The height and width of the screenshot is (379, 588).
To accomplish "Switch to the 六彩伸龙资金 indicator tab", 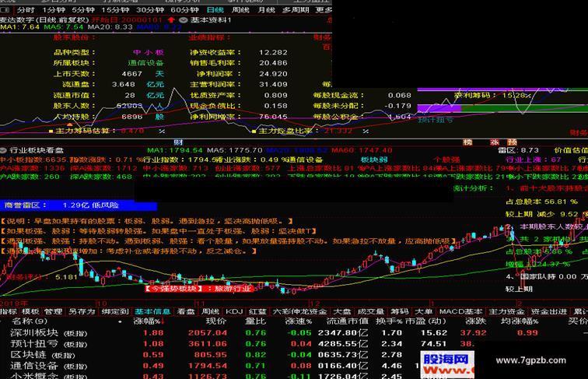I will (299, 311).
